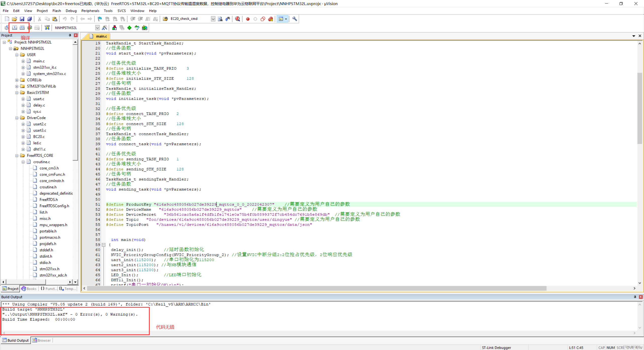Collapse the BasicSYSTEM folder
The image size is (644, 350).
[17, 93]
